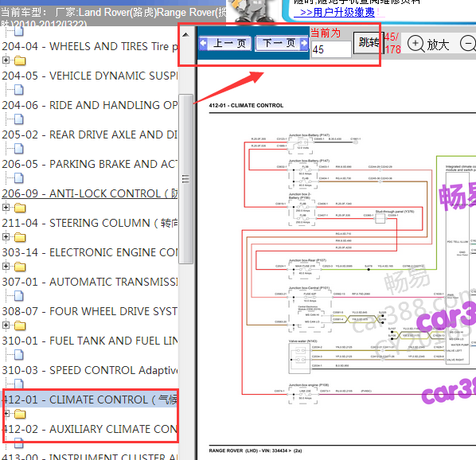Open 303-14 ELECTRONIC ENGINE CONTROLS item
The image size is (476, 460).
pyautogui.click(x=90, y=252)
